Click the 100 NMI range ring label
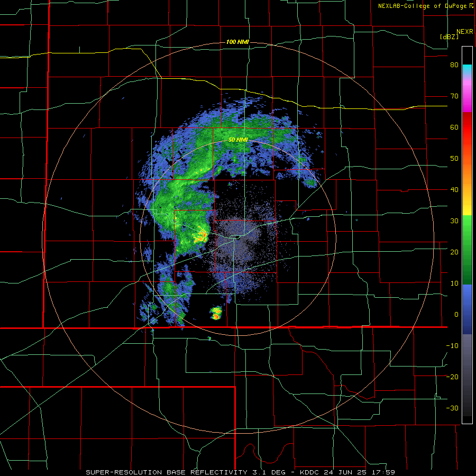This screenshot has width=476, height=476. [x=237, y=42]
